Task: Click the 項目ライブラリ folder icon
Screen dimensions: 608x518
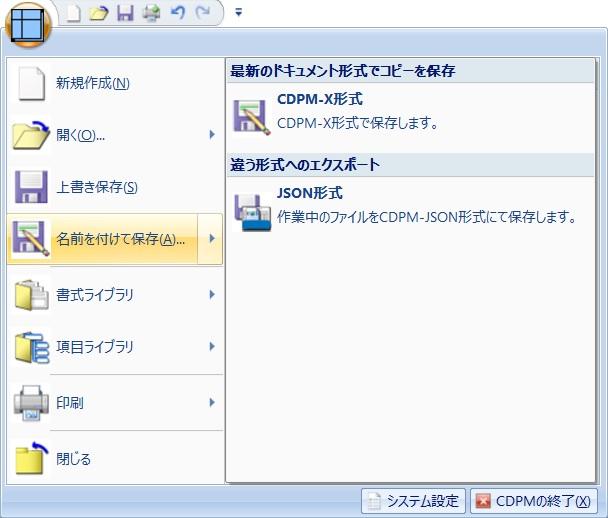Action: pyautogui.click(x=32, y=347)
